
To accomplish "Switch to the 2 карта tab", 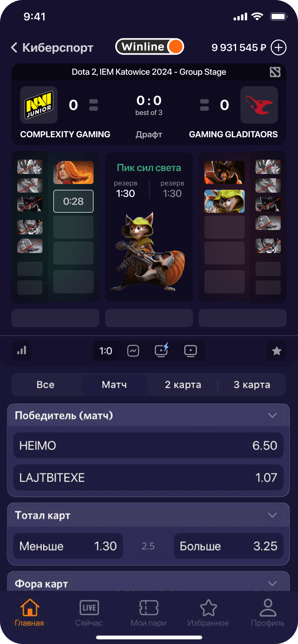I will pyautogui.click(x=183, y=385).
